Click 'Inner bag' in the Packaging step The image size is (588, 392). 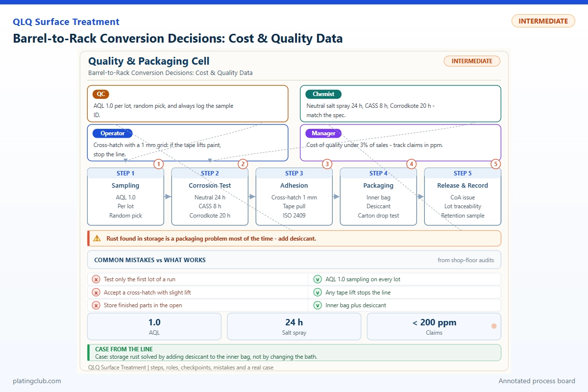pyautogui.click(x=378, y=197)
